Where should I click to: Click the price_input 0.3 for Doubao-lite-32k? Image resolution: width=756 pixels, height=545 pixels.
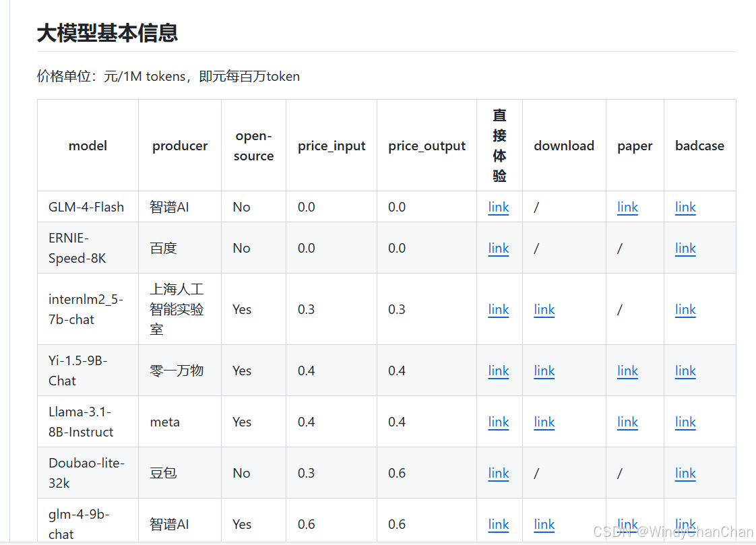click(306, 473)
